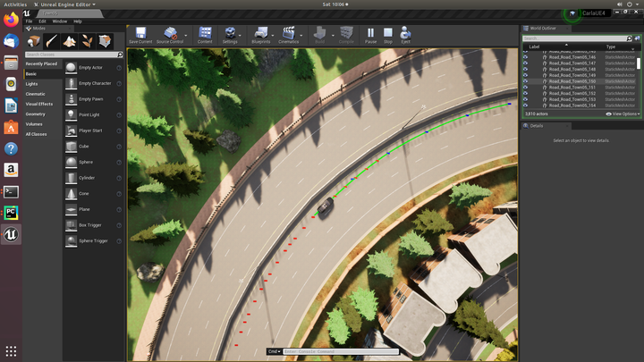Image resolution: width=644 pixels, height=362 pixels.
Task: Select the Landscape mode icon
Action: (70, 41)
